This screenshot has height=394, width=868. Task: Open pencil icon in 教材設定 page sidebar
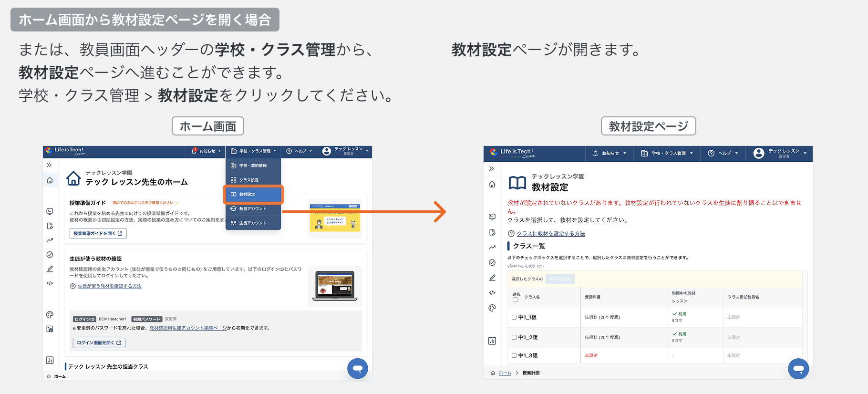[492, 278]
